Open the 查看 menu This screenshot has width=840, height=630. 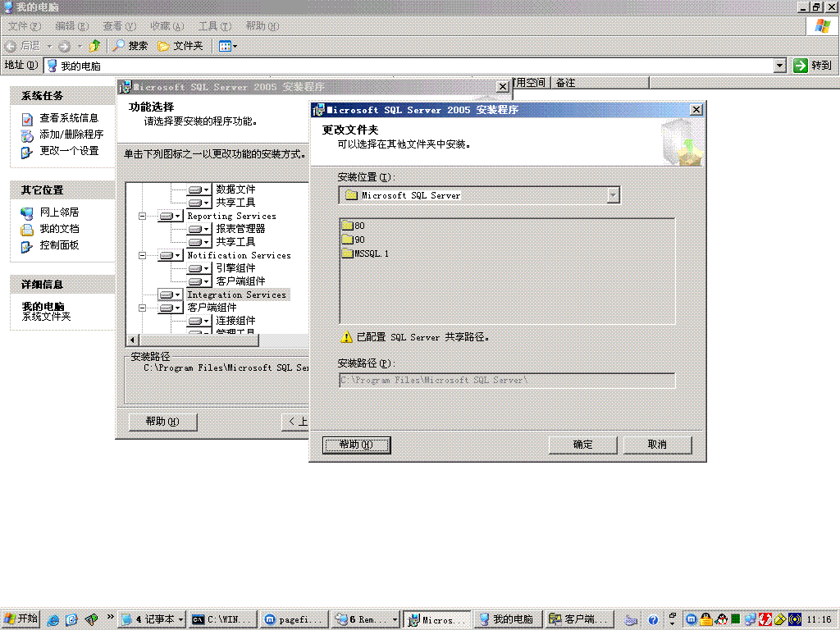tap(120, 25)
